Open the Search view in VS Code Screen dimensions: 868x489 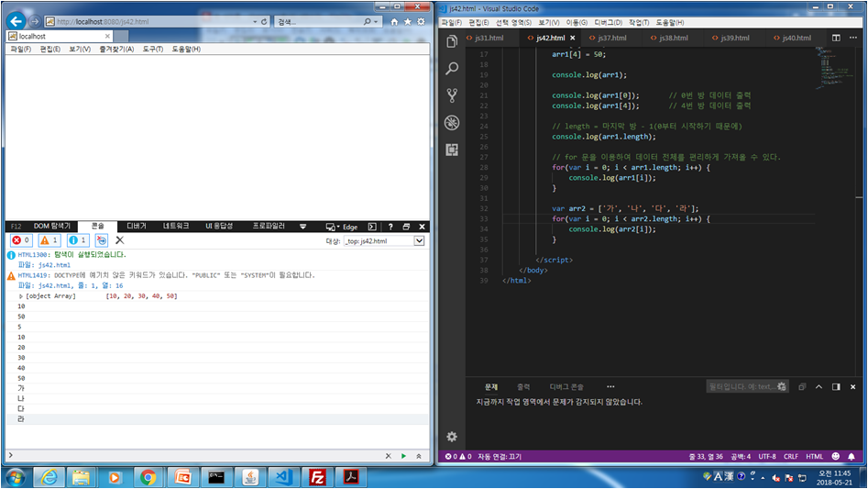(452, 69)
